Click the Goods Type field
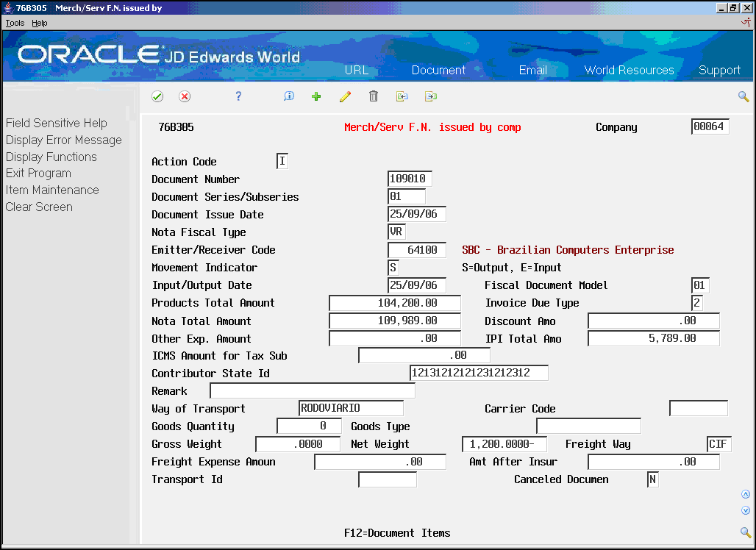756x550 pixels. tap(589, 426)
